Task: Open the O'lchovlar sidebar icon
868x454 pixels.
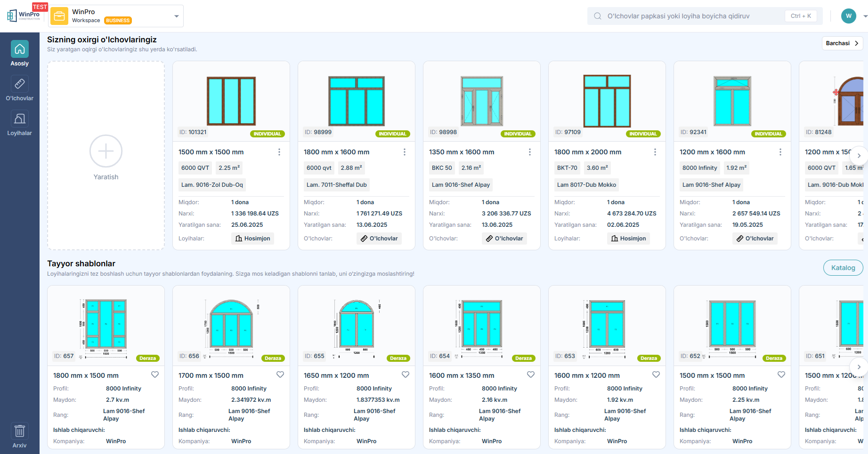Action: coord(19,84)
